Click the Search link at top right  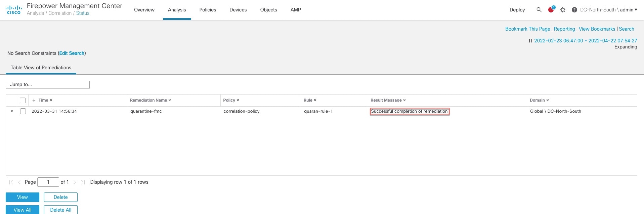point(627,29)
